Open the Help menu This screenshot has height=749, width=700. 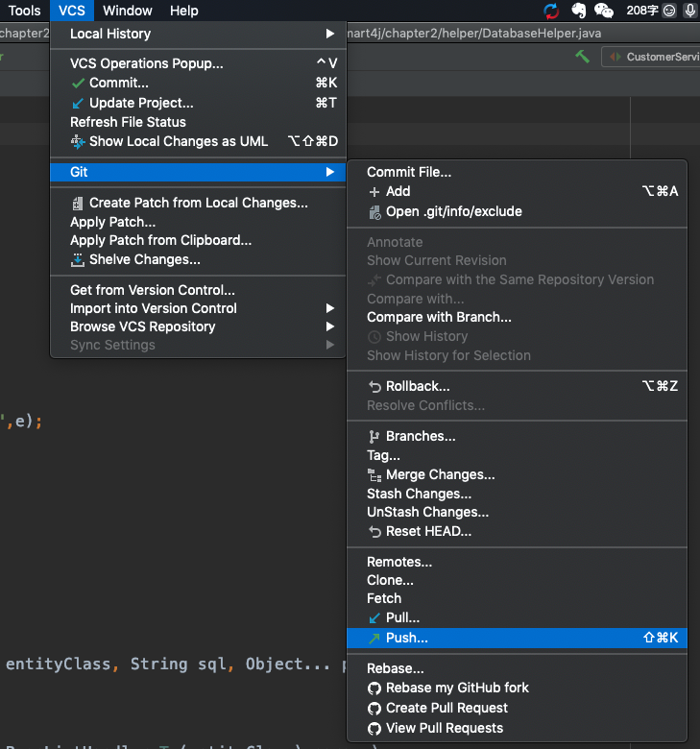184,11
